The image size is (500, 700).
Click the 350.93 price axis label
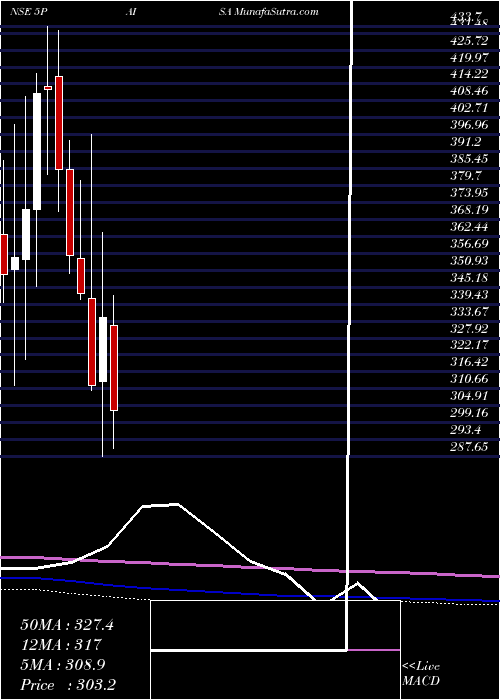(x=470, y=260)
